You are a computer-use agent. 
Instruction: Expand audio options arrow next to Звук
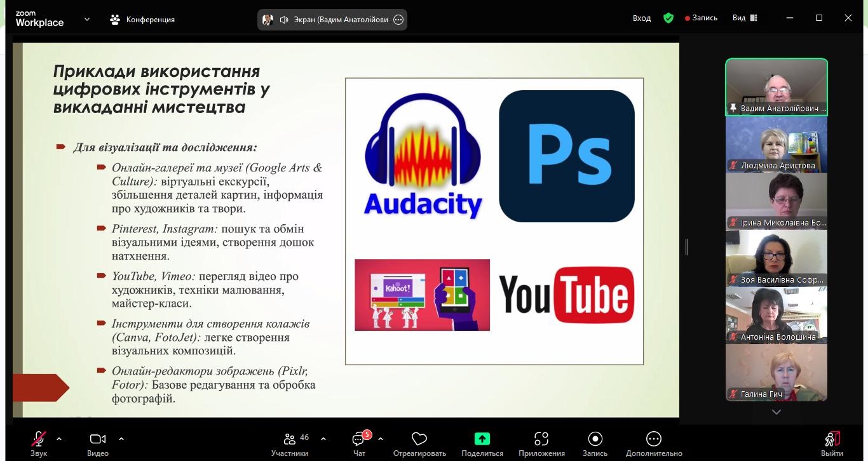coord(59,439)
